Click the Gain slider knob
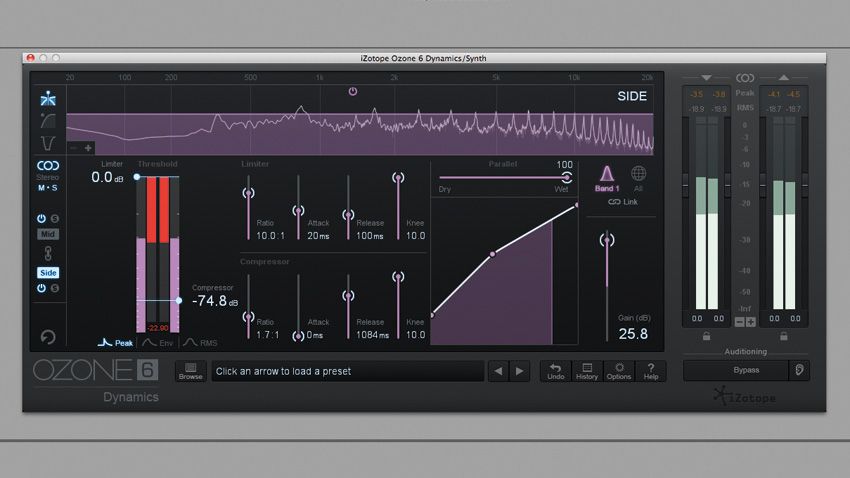 pos(607,240)
